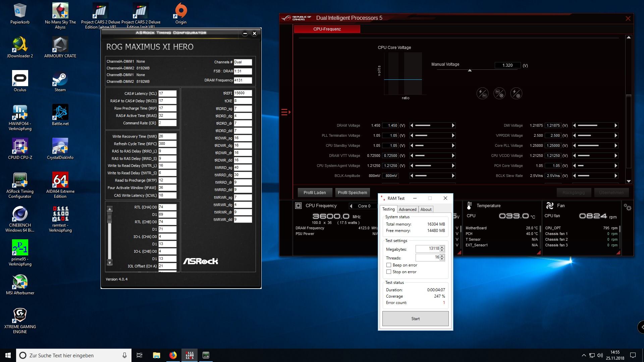The image size is (644, 362).
Task: Decrease PLL Termination Voltage with left arrow
Action: pos(412,135)
